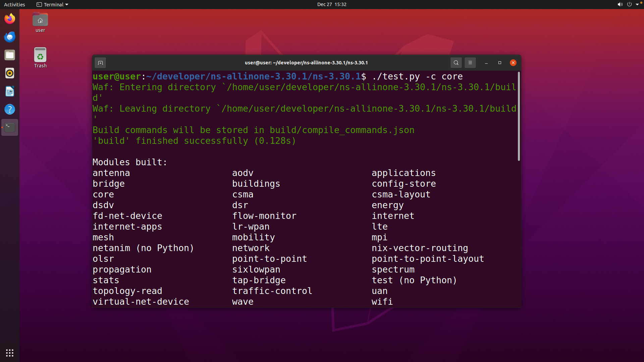This screenshot has width=644, height=362.
Task: Click the 'virtual-net-device' module name
Action: (x=141, y=302)
